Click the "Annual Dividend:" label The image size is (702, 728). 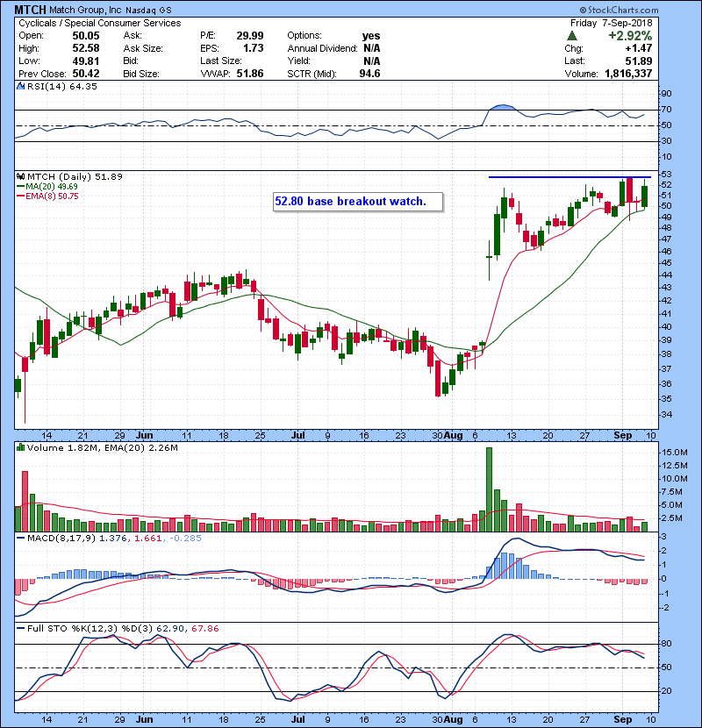pos(322,48)
